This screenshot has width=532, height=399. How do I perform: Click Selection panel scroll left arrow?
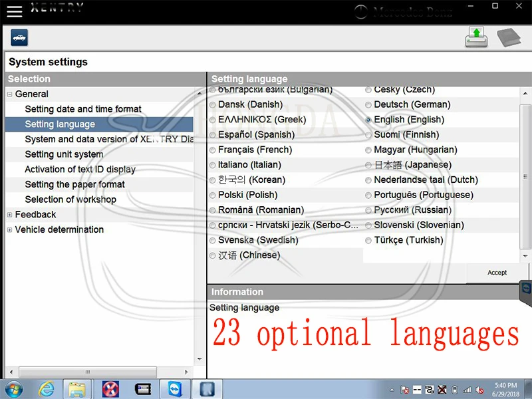[x=11, y=372]
